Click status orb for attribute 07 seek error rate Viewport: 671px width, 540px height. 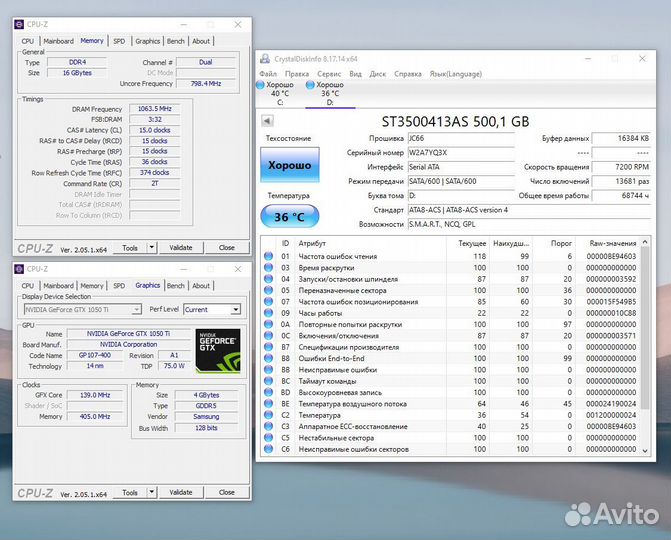[268, 302]
